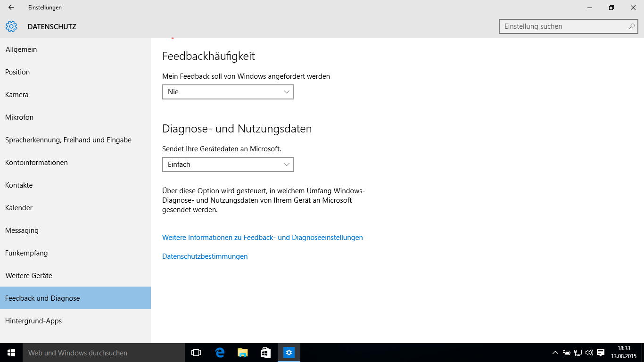Viewport: 644px width, 362px height.
Task: Go to the Mikrofon settings page
Action: coord(19,117)
